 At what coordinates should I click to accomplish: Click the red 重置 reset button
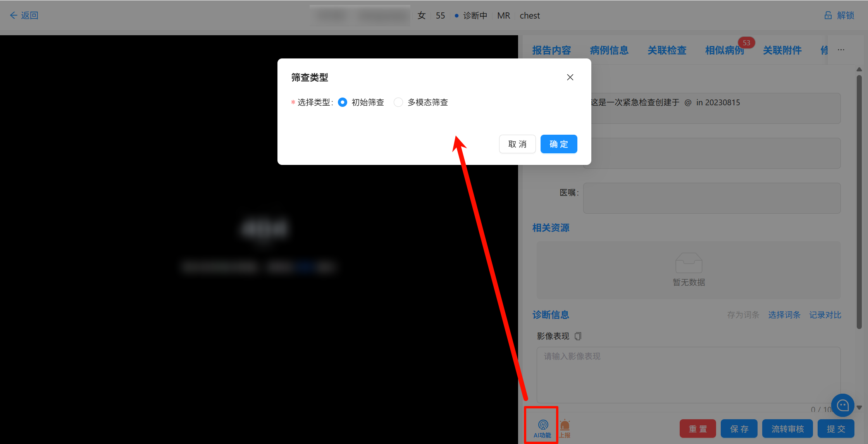point(698,429)
